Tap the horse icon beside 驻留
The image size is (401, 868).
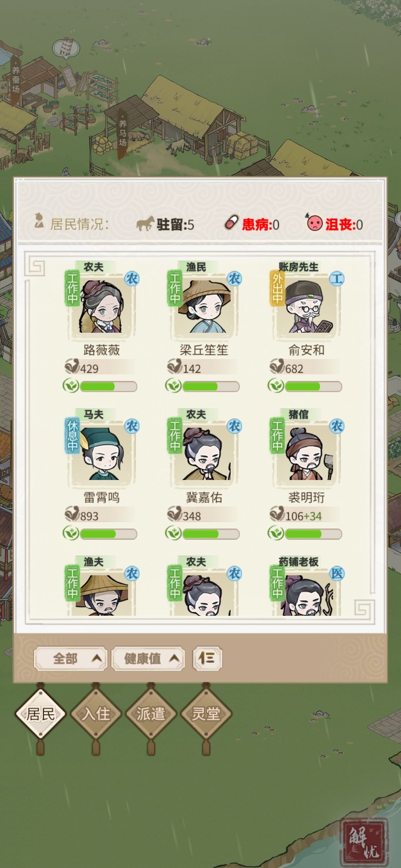pyautogui.click(x=145, y=224)
